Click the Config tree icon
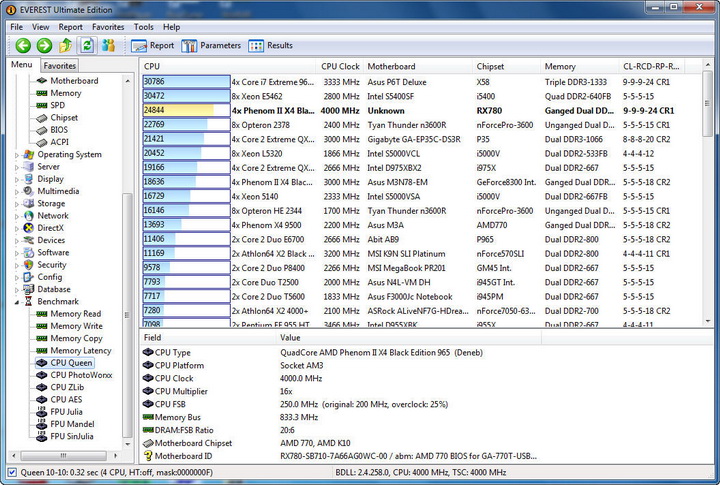Screen dimensions: 720x485 (x=28, y=277)
